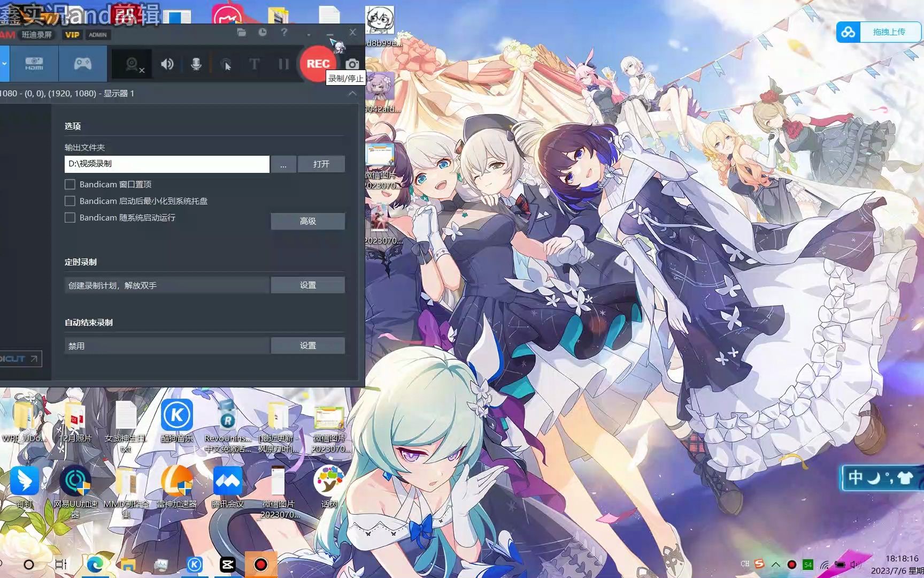Click the 拖拽上传 cloud upload widget
The height and width of the screenshot is (578, 924).
click(880, 32)
